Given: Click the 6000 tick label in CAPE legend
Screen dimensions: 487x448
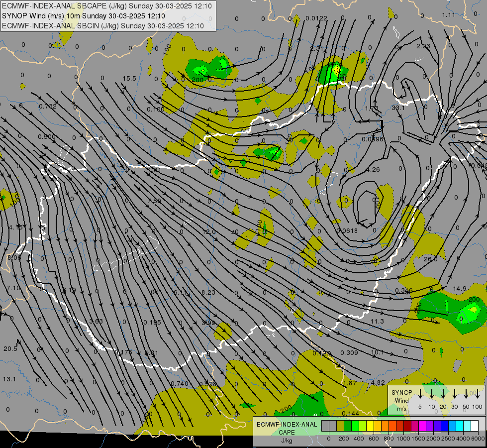Looking at the screenshot, I should [x=478, y=439].
